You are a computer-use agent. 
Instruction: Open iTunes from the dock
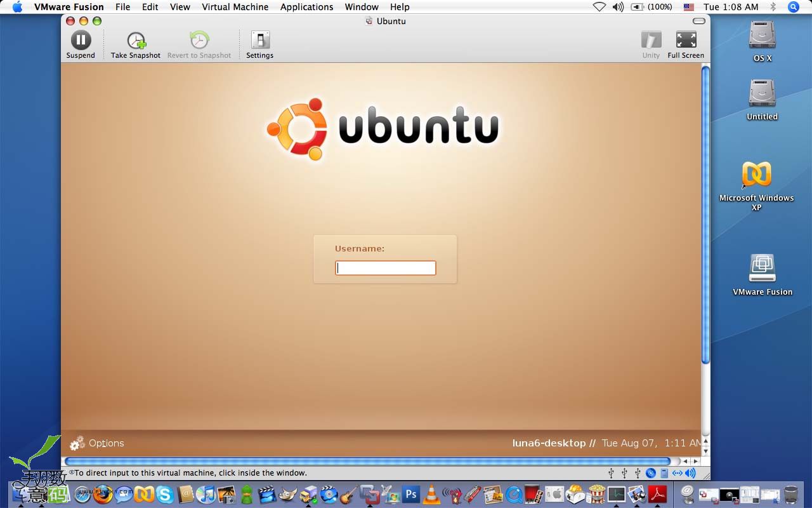tap(206, 495)
